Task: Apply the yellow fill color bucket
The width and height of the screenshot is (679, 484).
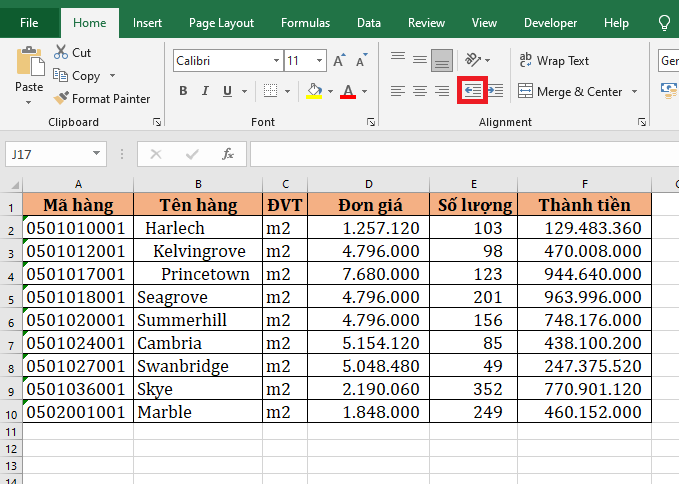Action: click(x=314, y=91)
